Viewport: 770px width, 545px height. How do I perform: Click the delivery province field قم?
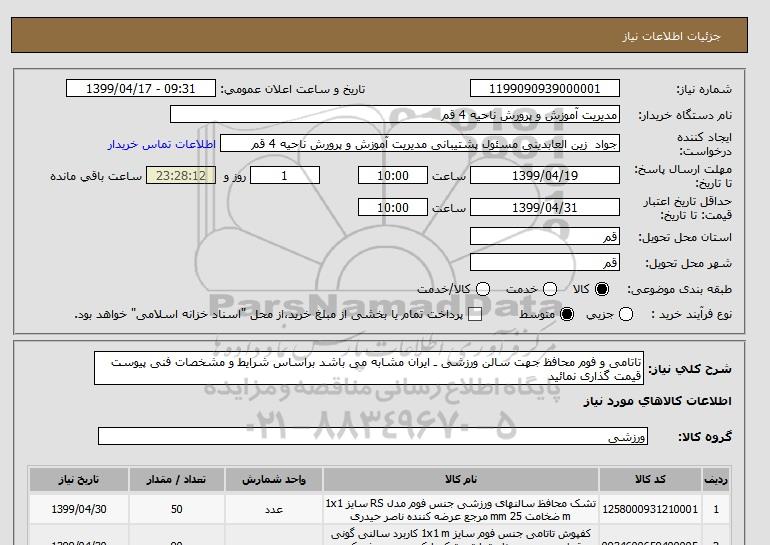[545, 236]
